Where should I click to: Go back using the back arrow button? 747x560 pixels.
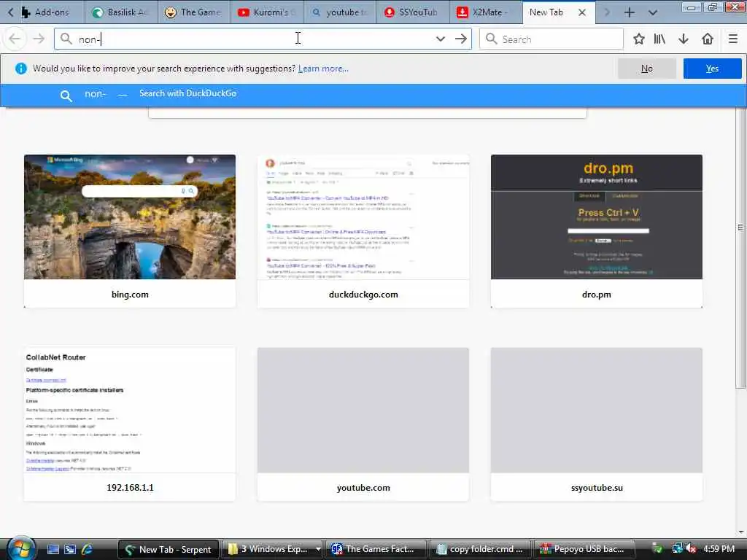[15, 39]
